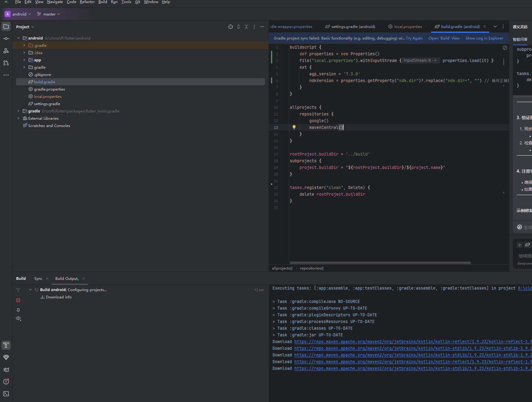Click the lightbulb quick-fix on line 13

point(294,127)
